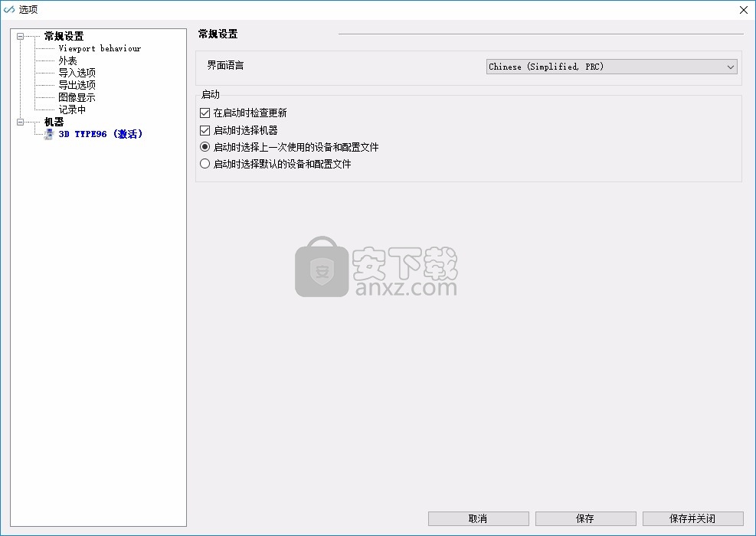Close the 选项 dialog window
Viewport: 756px width, 536px height.
[x=744, y=10]
